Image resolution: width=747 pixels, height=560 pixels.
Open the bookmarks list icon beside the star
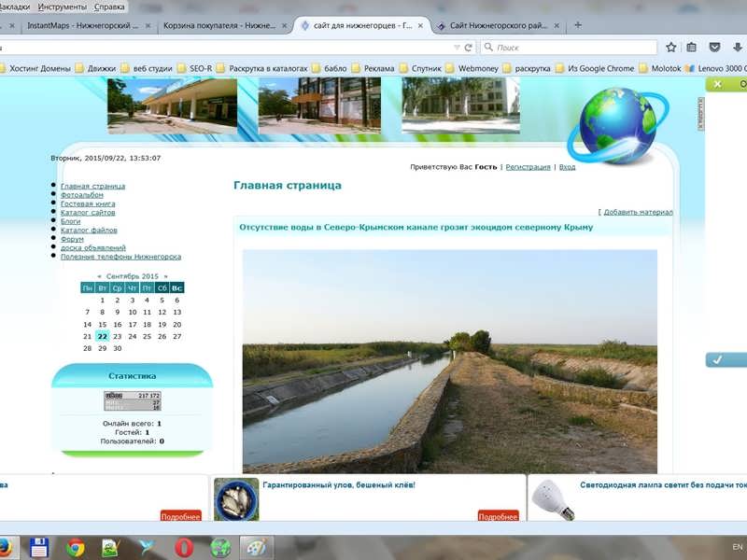pos(692,47)
